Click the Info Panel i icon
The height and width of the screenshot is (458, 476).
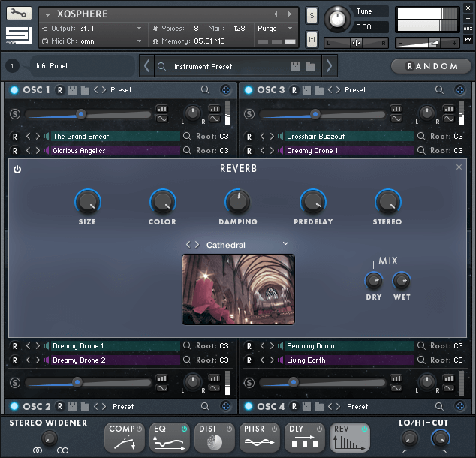tap(13, 65)
